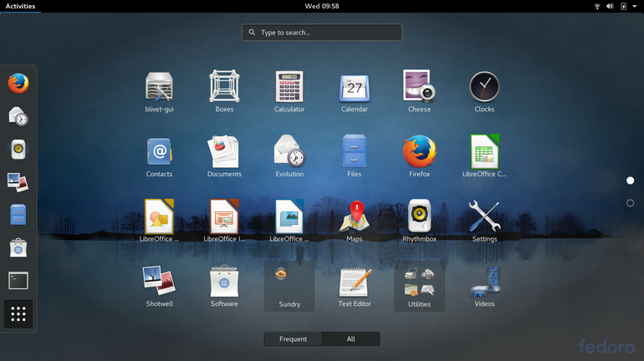Viewport: 644px width, 361px height.
Task: Launch the Documents app
Action: [224, 156]
